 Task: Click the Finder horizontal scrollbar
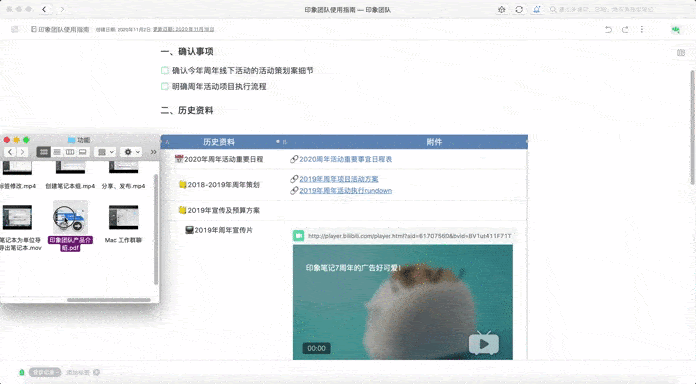point(109,300)
